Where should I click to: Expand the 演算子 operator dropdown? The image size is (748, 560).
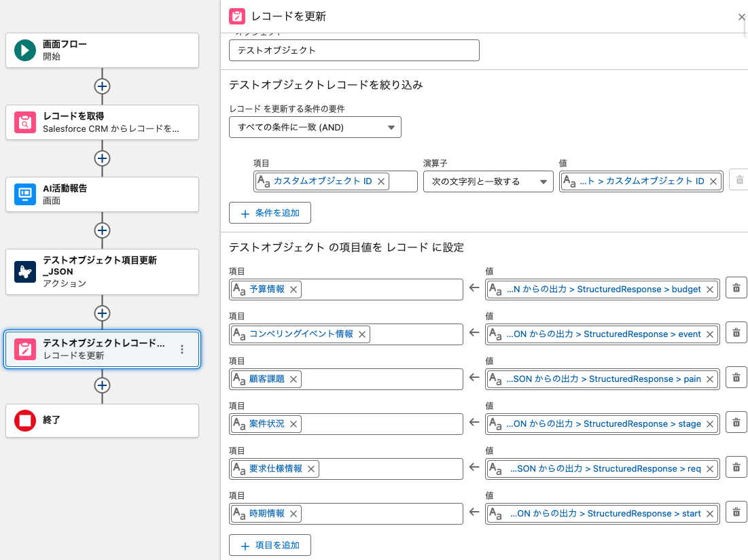point(487,181)
